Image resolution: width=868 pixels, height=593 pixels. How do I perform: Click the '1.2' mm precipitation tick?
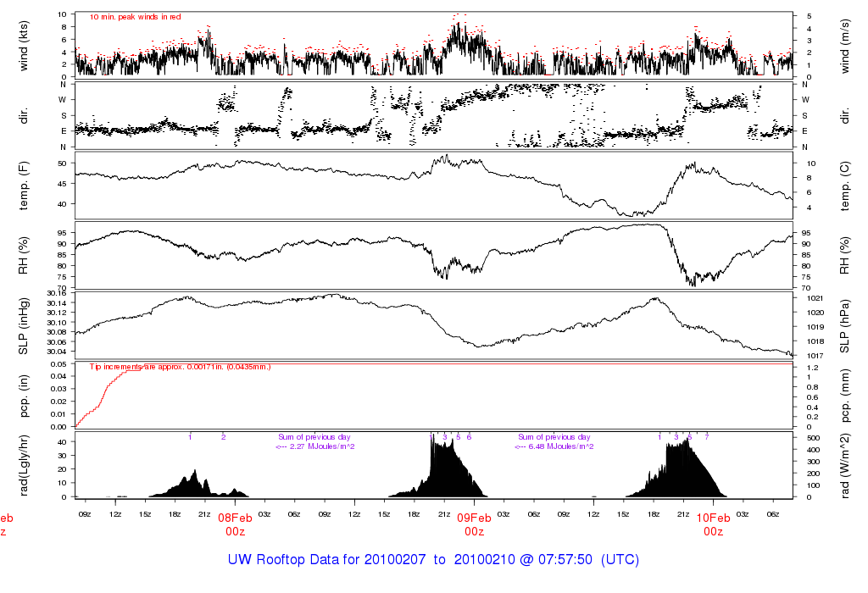(x=813, y=368)
